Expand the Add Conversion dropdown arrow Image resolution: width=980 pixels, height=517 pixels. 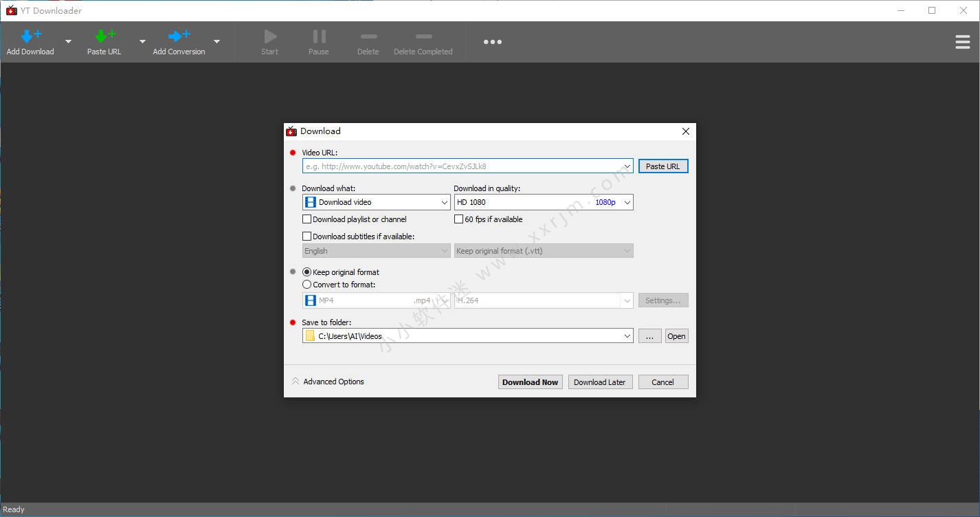coord(216,42)
